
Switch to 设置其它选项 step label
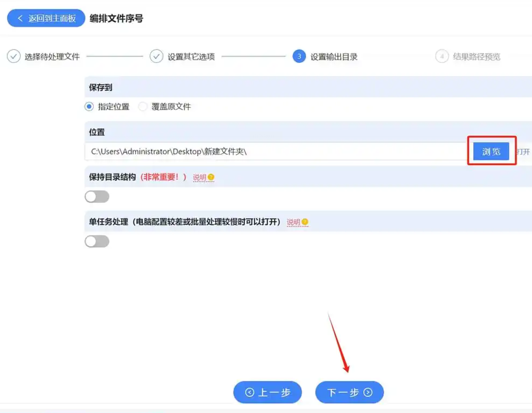coord(191,57)
